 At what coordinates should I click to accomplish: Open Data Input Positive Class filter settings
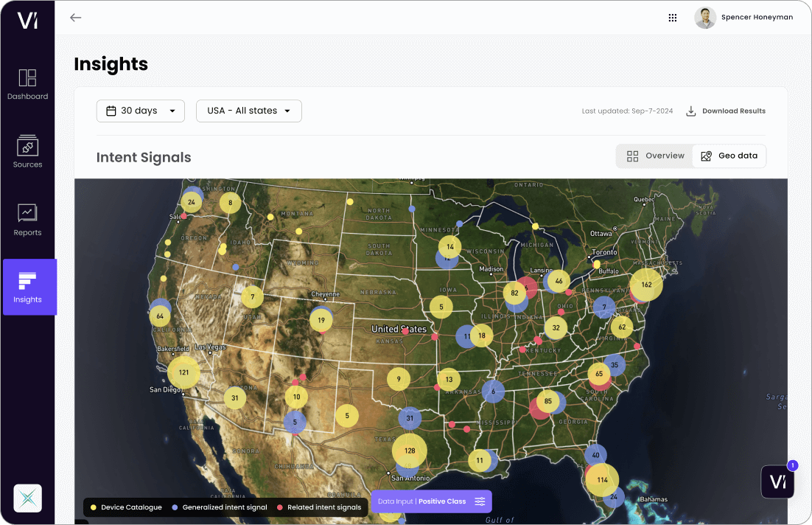431,501
